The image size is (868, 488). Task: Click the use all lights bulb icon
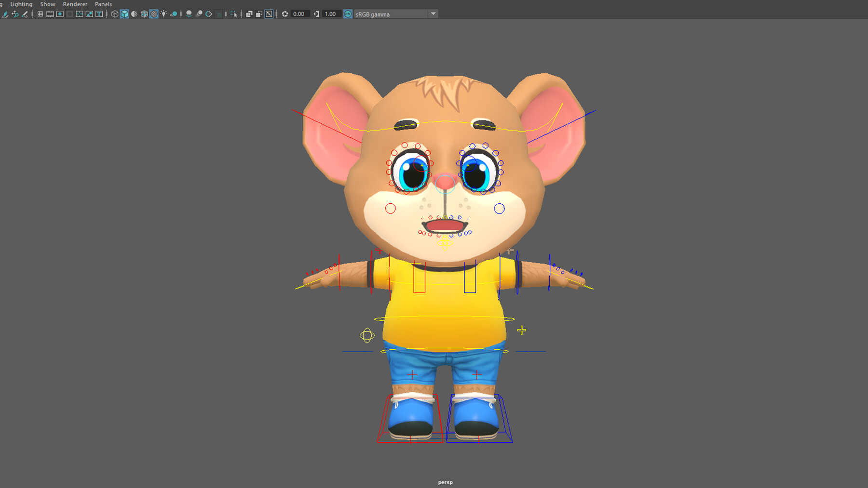(163, 14)
